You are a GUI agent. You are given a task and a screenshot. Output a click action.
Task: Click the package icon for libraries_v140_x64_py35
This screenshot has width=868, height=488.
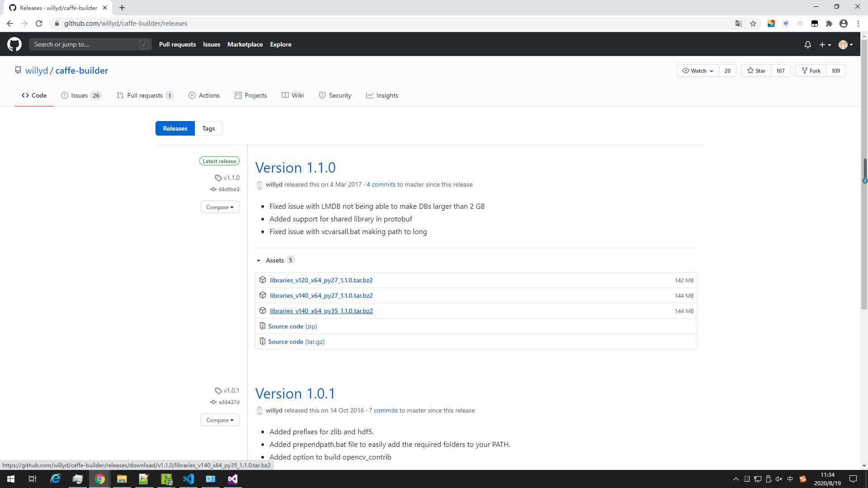tap(263, 311)
